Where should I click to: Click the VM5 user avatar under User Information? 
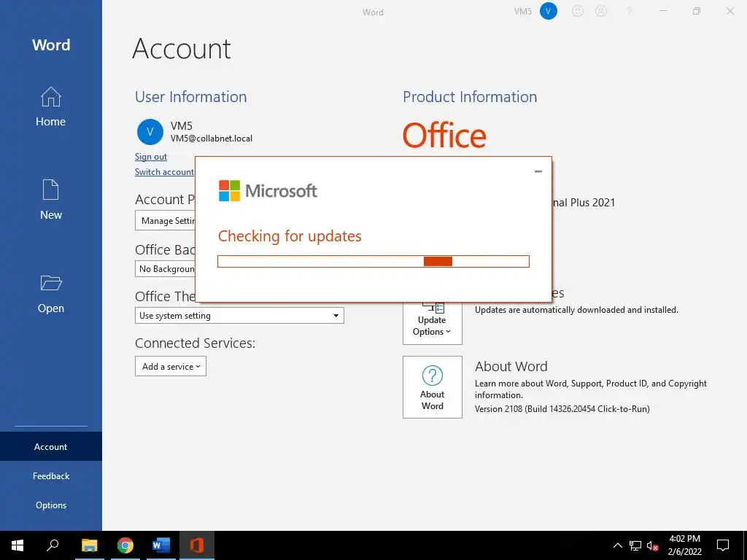150,132
